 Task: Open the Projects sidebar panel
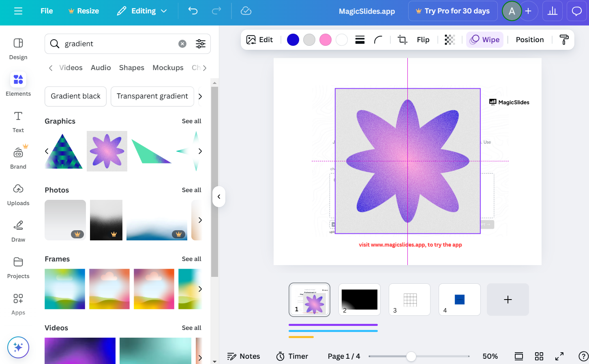point(18,268)
